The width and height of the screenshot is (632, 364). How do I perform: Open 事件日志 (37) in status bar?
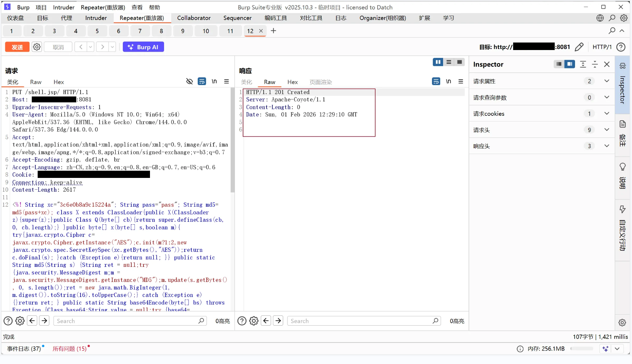click(x=24, y=349)
